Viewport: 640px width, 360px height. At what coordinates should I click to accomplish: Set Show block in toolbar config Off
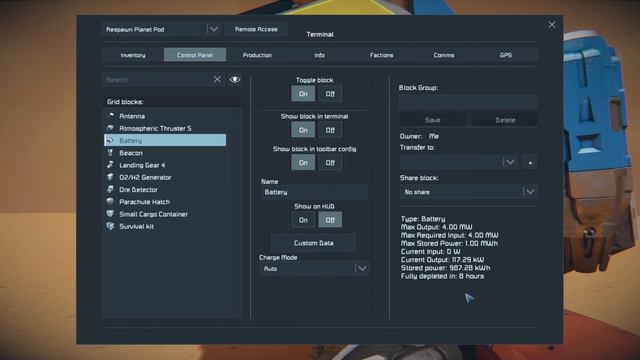[x=330, y=163]
